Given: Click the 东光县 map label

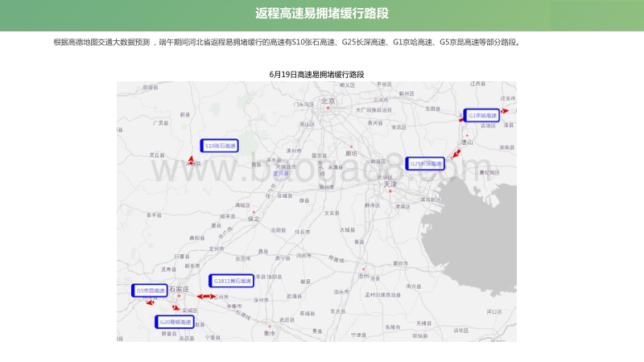Looking at the screenshot, I should tap(338, 311).
